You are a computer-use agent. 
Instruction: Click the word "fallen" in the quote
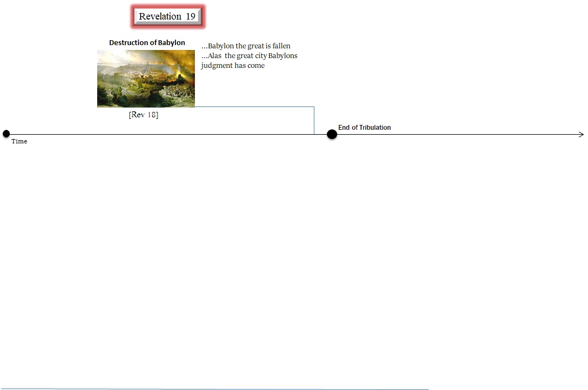tap(281, 46)
